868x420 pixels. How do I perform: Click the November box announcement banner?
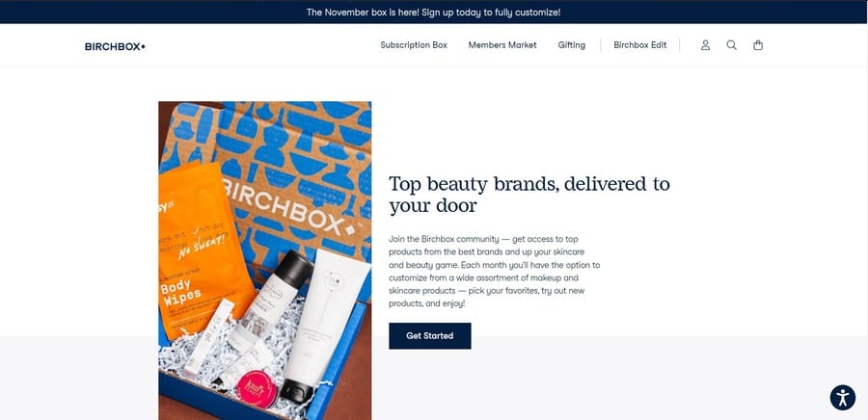(x=434, y=12)
